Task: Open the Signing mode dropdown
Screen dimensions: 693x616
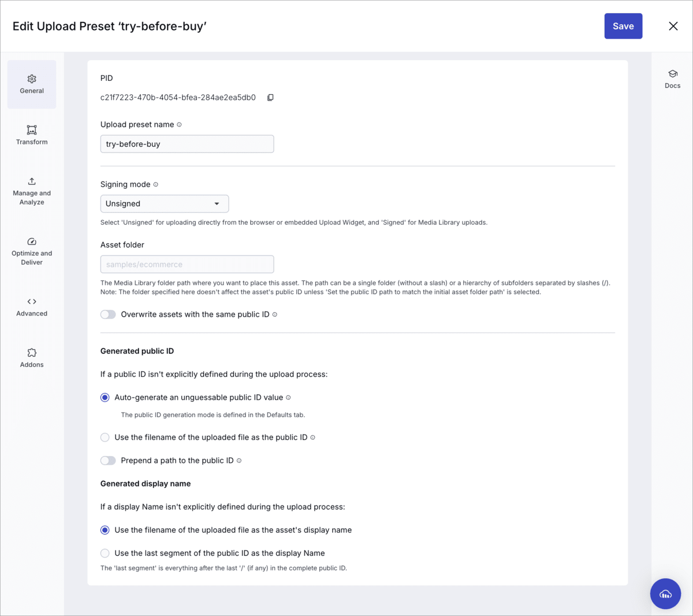Action: [x=165, y=203]
